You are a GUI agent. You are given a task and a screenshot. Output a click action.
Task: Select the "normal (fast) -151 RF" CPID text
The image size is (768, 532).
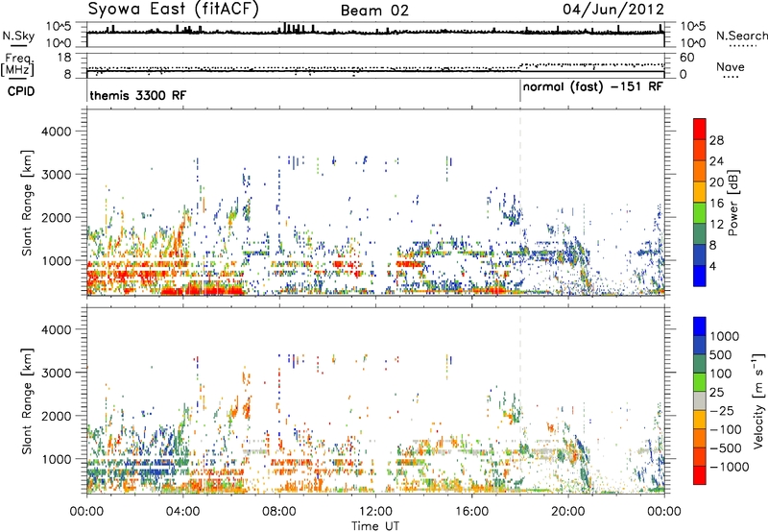592,87
